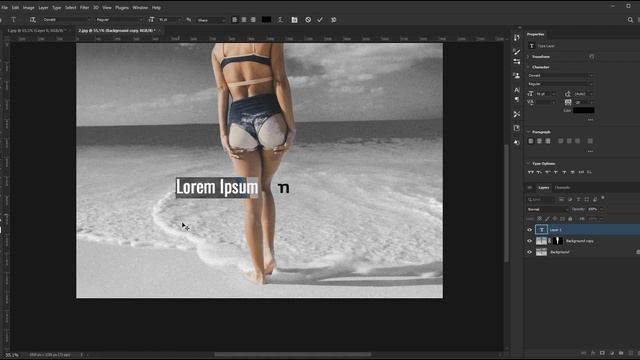Open the anti-aliasing Sharp dropdown
The image size is (640, 360).
pyautogui.click(x=211, y=20)
